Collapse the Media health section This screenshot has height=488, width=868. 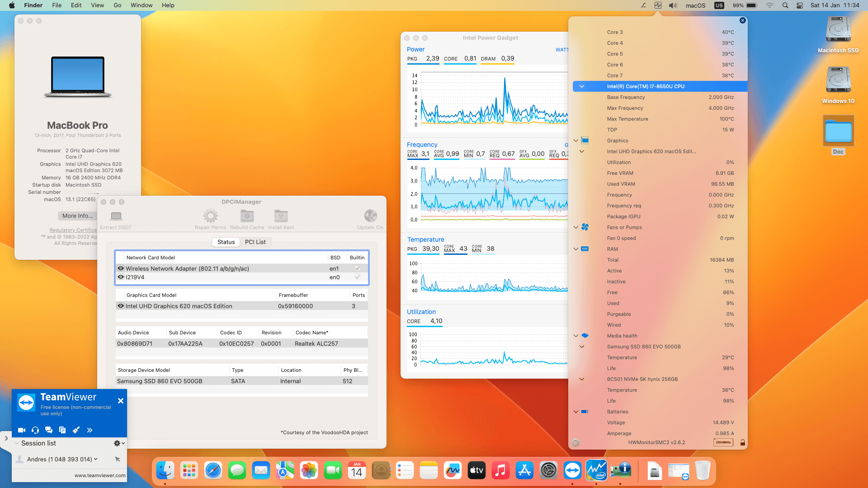576,336
